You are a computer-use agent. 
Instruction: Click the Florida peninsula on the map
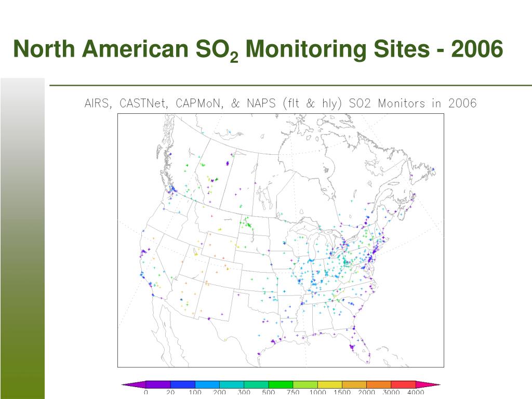[360, 344]
